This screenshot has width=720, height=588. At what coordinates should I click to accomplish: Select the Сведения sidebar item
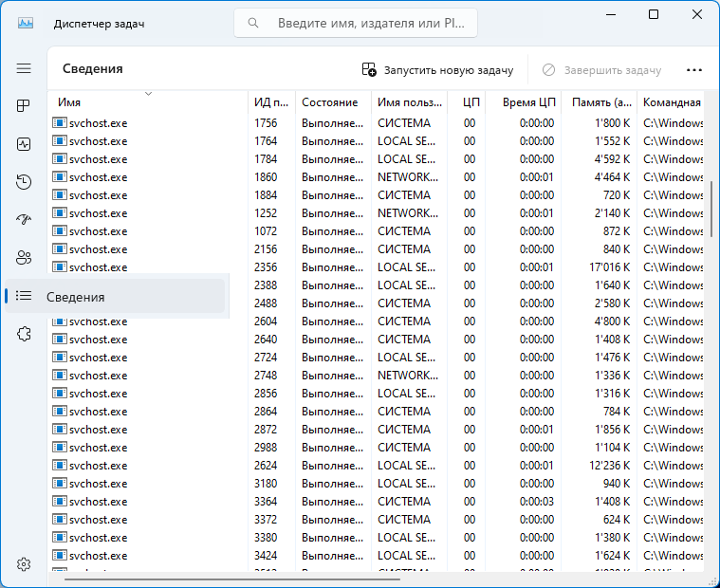click(x=76, y=297)
